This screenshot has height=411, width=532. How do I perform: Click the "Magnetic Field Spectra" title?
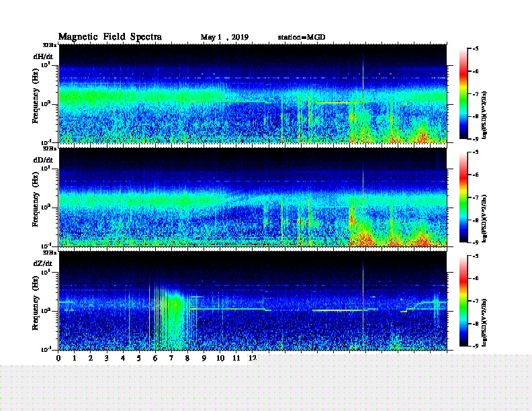tap(110, 37)
